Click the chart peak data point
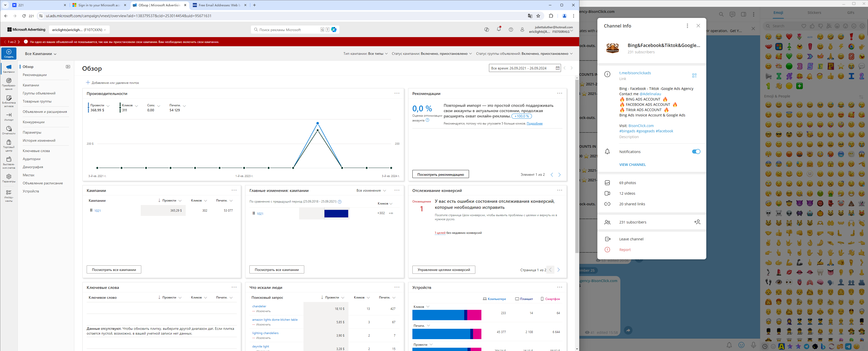This screenshot has width=868, height=351. 317,123
